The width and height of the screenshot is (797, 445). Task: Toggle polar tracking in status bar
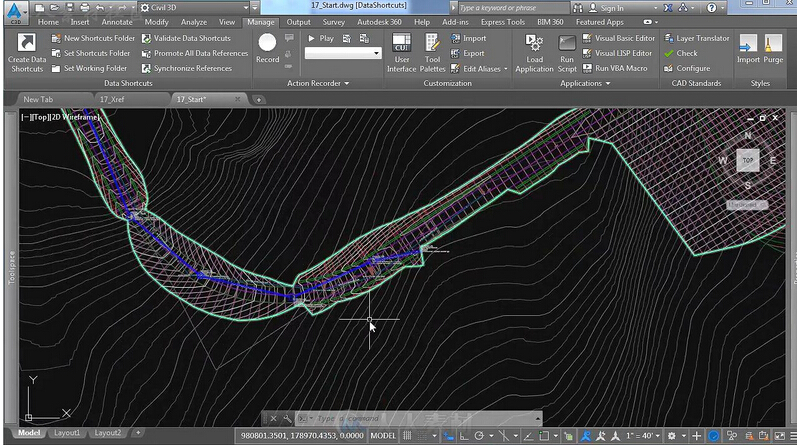[x=480, y=436]
